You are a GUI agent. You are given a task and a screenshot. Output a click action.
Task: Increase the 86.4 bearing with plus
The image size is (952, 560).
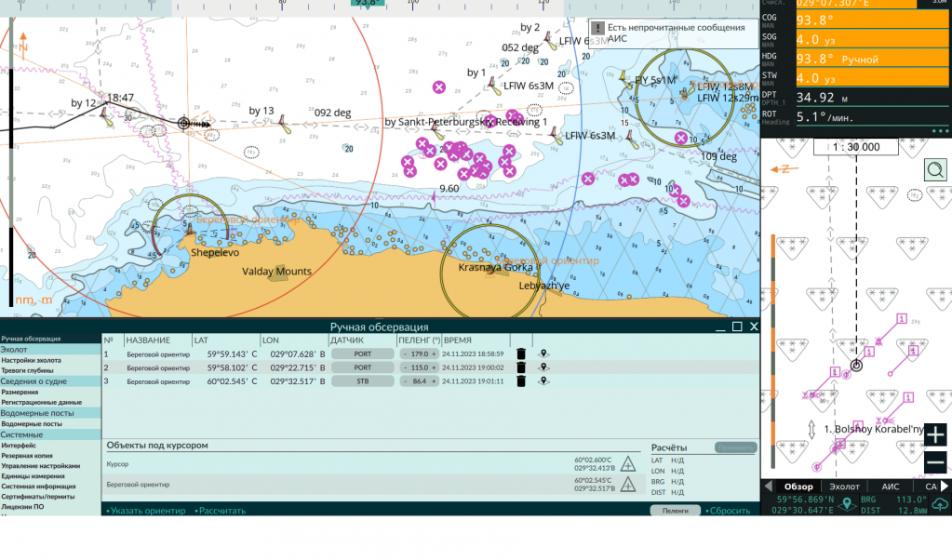pos(434,381)
